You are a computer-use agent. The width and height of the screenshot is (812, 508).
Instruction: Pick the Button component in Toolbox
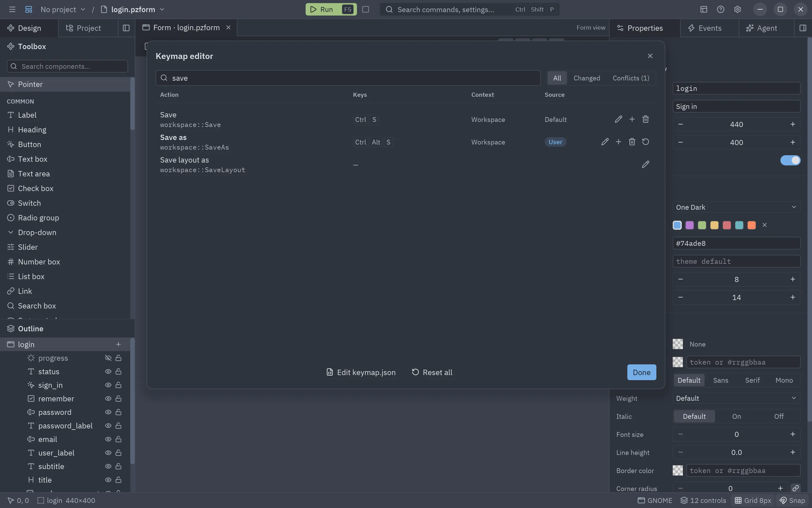click(65, 144)
